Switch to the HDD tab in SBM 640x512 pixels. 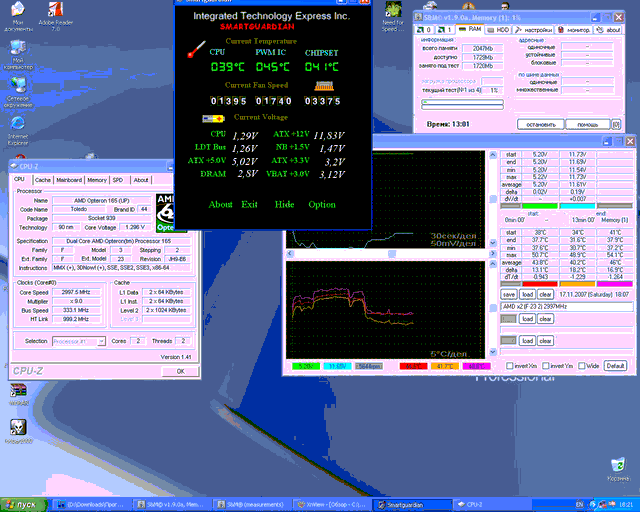coord(498,30)
